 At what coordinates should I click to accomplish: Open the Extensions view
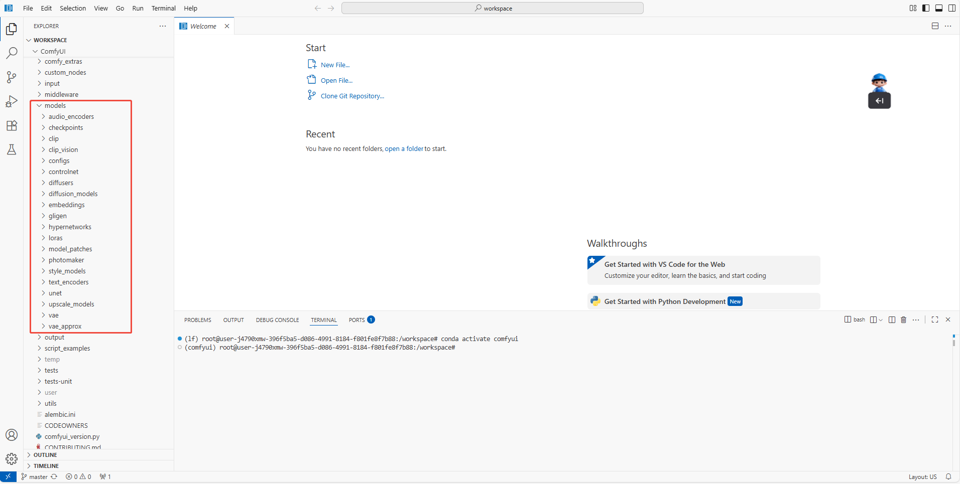coord(12,126)
